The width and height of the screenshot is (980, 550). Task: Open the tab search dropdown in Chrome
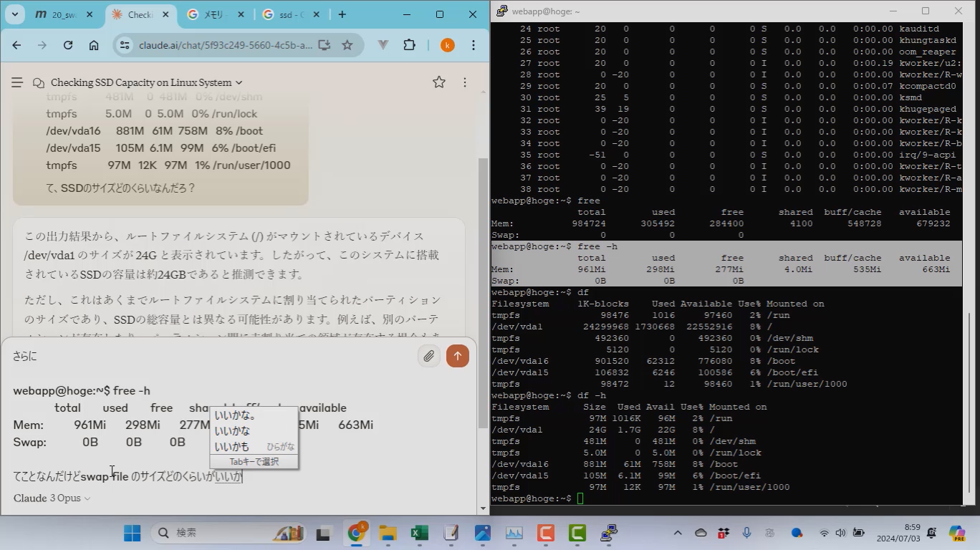(14, 14)
